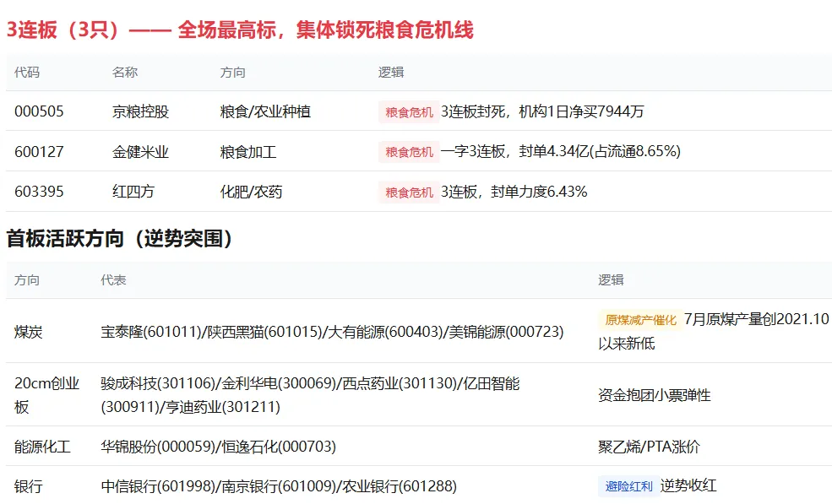Select stock code 000505
832x504 pixels.
[39, 111]
